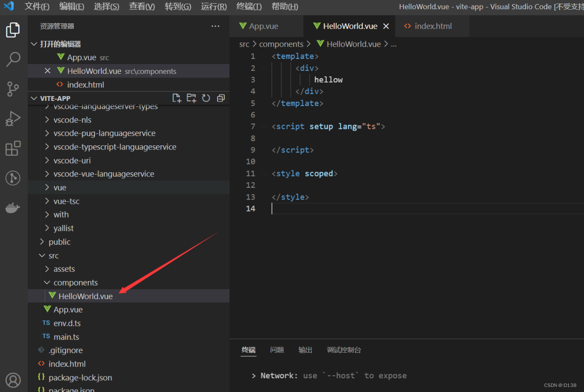Open the 转到 menu
The height and width of the screenshot is (392, 584).
pyautogui.click(x=178, y=6)
